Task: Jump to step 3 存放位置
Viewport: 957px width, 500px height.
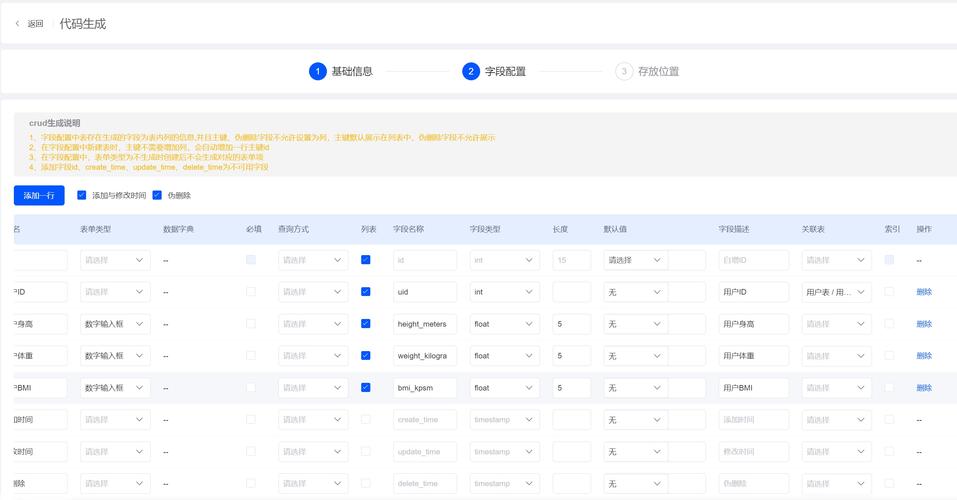Action: point(648,71)
